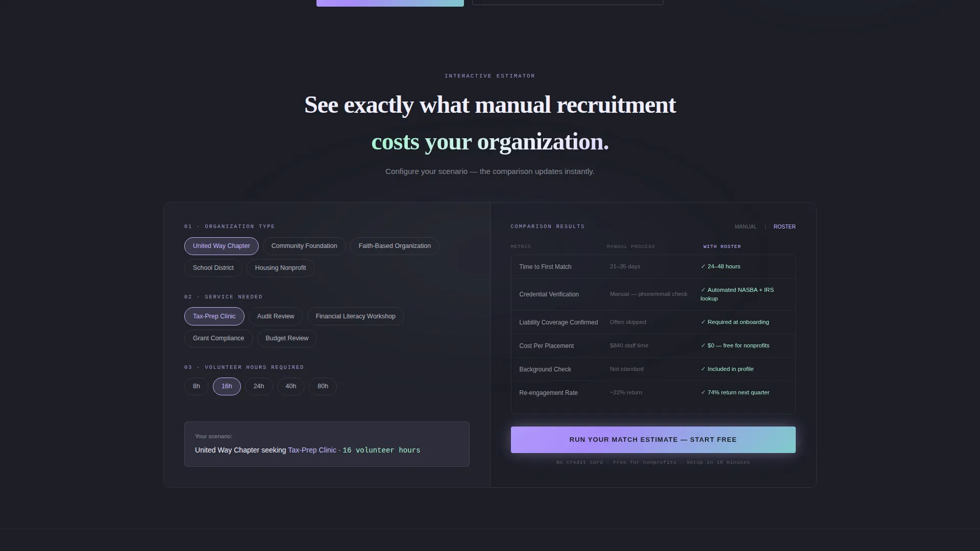This screenshot has height=551, width=980.
Task: Click the Background Check metric label
Action: [x=545, y=369]
